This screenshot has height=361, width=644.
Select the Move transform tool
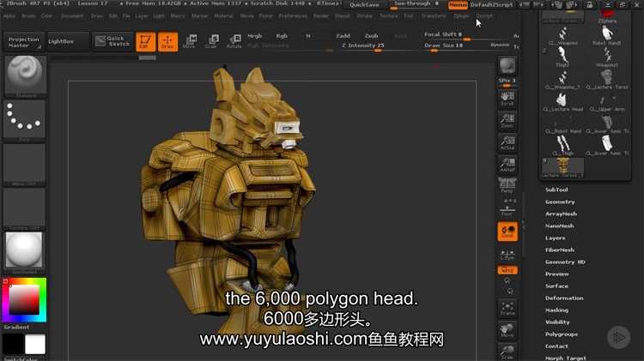click(190, 41)
